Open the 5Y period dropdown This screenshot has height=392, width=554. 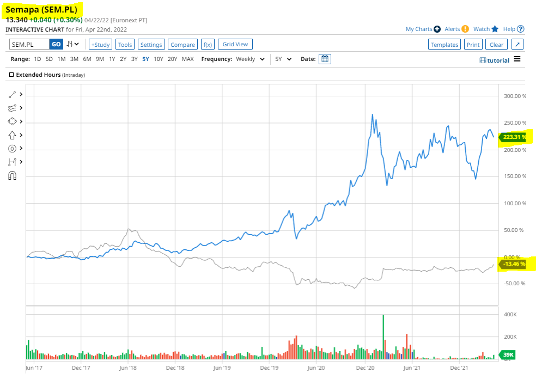283,59
